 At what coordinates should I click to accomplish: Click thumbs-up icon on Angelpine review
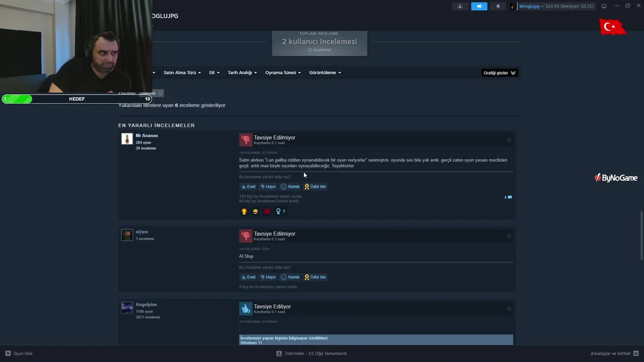(x=246, y=309)
